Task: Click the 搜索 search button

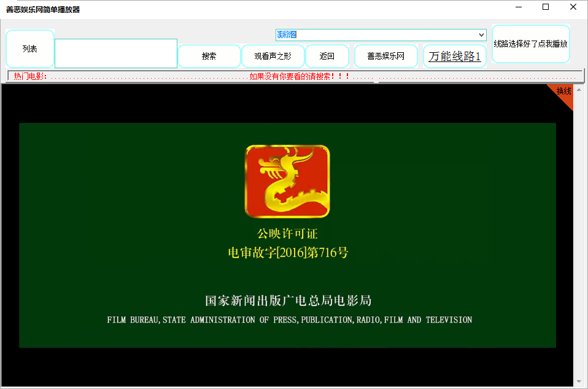Action: tap(209, 56)
